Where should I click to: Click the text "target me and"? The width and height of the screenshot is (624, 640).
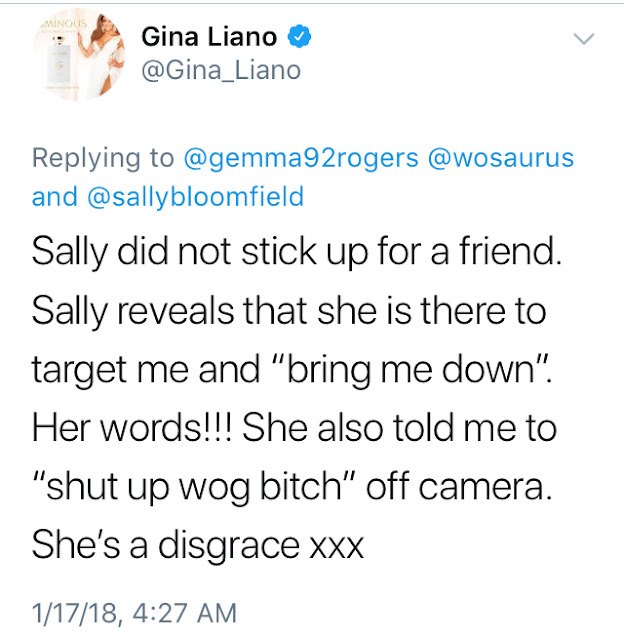(x=144, y=370)
